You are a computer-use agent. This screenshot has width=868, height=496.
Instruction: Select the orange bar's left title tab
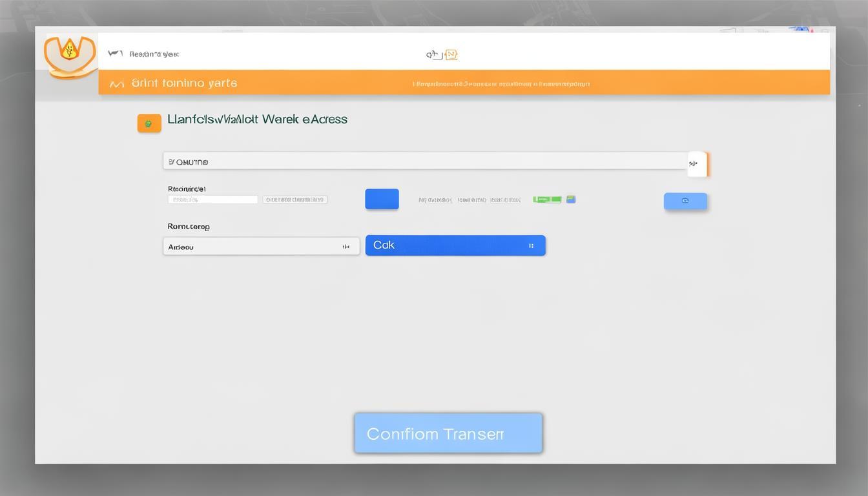click(x=184, y=83)
